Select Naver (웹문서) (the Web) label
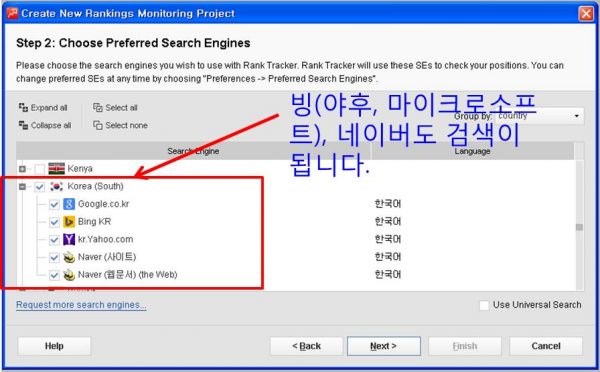 tap(127, 274)
